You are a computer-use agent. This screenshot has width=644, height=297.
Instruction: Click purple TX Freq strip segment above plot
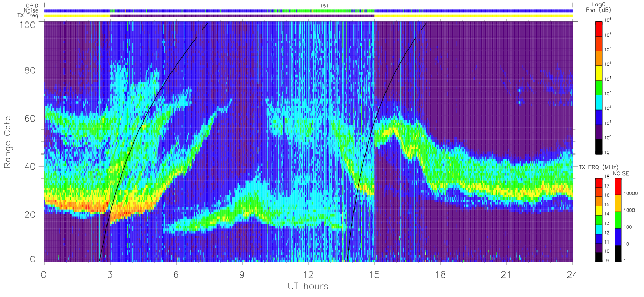coord(242,16)
